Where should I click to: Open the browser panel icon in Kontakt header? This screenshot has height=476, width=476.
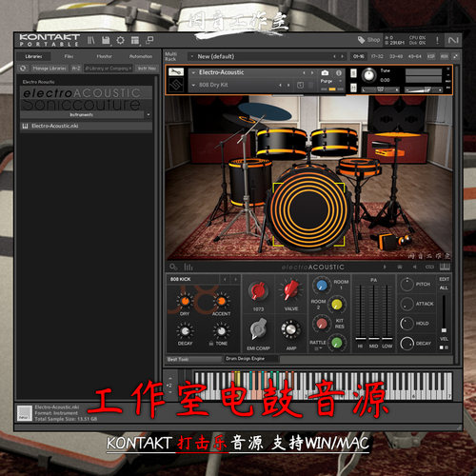91,40
